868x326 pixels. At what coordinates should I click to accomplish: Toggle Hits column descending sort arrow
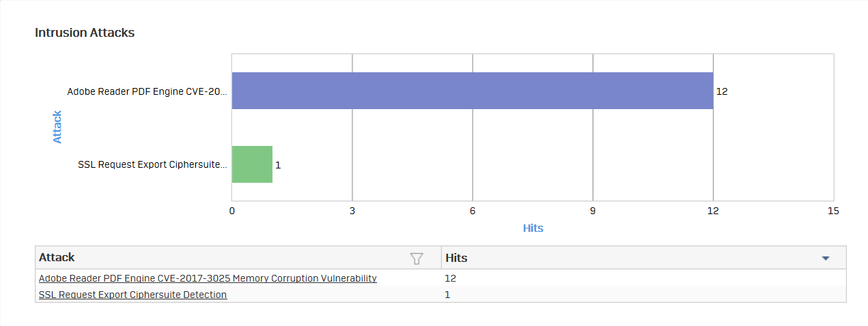(825, 258)
